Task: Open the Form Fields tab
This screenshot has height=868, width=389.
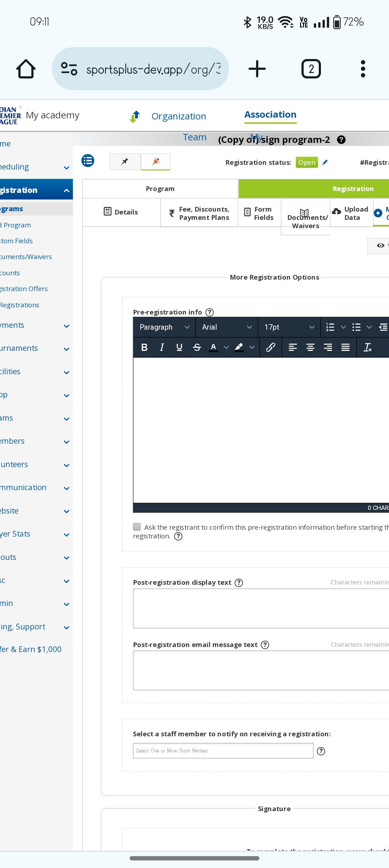Action: (x=259, y=213)
